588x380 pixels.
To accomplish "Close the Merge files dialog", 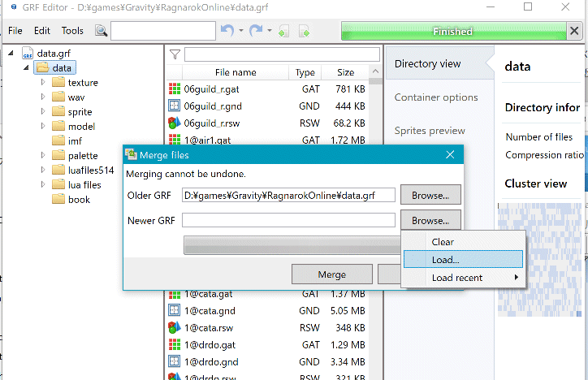I will pos(450,154).
